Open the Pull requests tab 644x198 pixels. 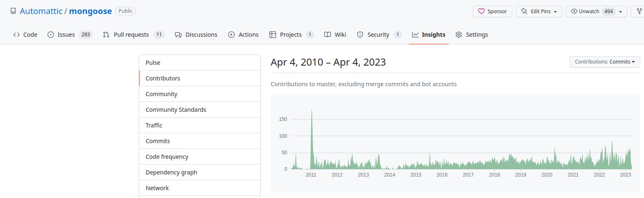click(134, 35)
